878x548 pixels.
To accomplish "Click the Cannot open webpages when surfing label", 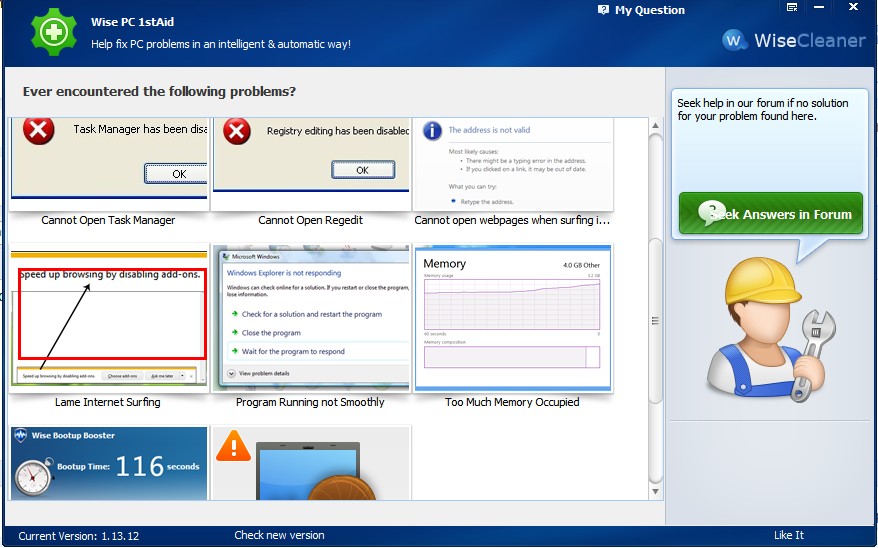I will pos(512,220).
